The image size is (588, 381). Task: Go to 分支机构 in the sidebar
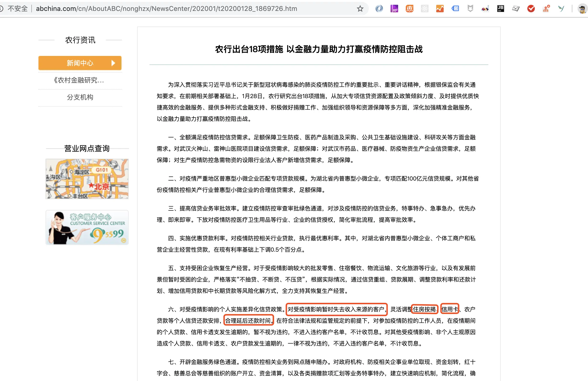(x=80, y=97)
